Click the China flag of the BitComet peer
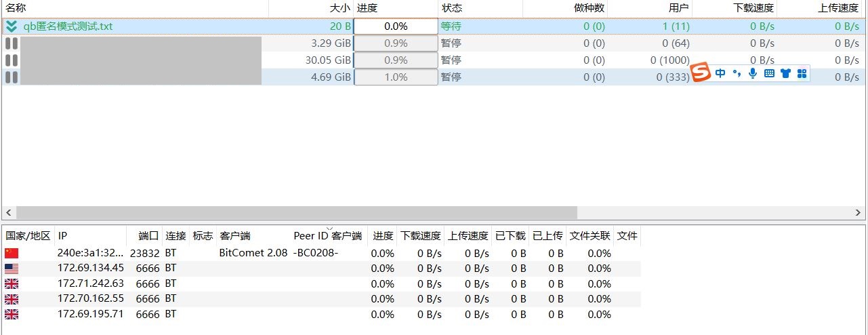Viewport: 868px width, 335px height. click(x=12, y=253)
